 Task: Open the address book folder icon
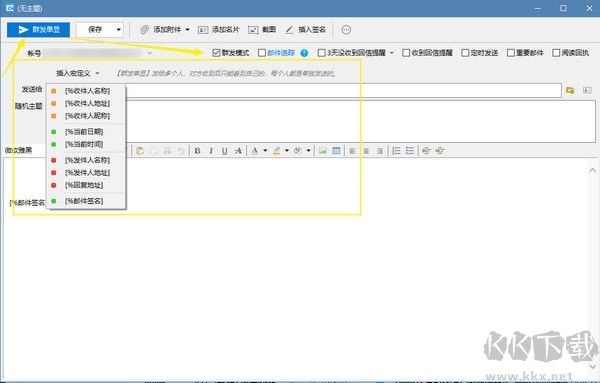point(570,90)
